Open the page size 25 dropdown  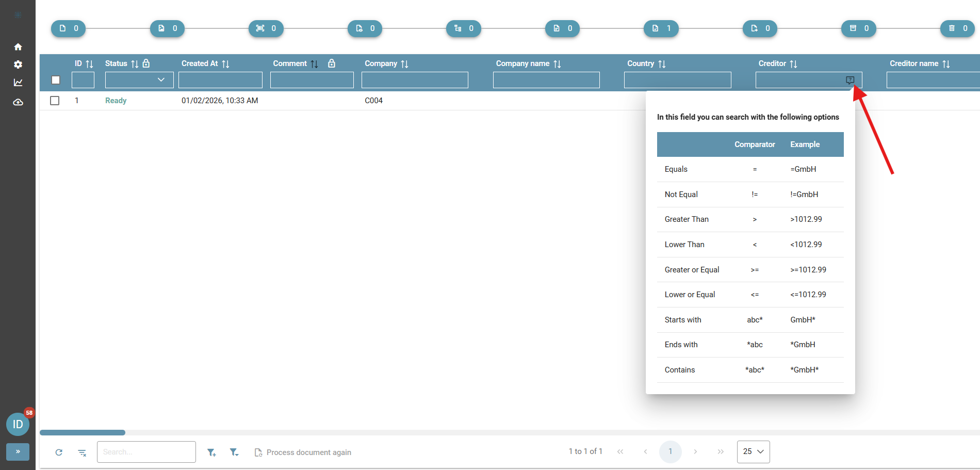point(753,451)
